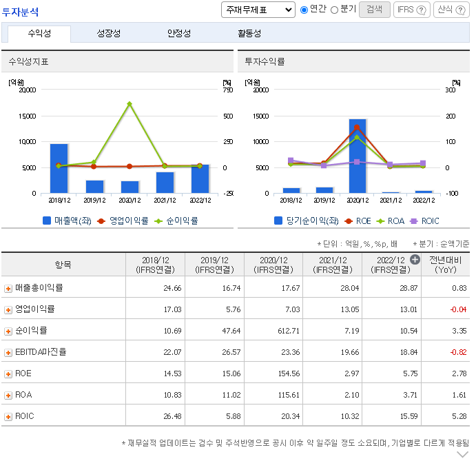The height and width of the screenshot is (461, 476).
Task: Expand the 순이익률 row
Action: coord(8,331)
